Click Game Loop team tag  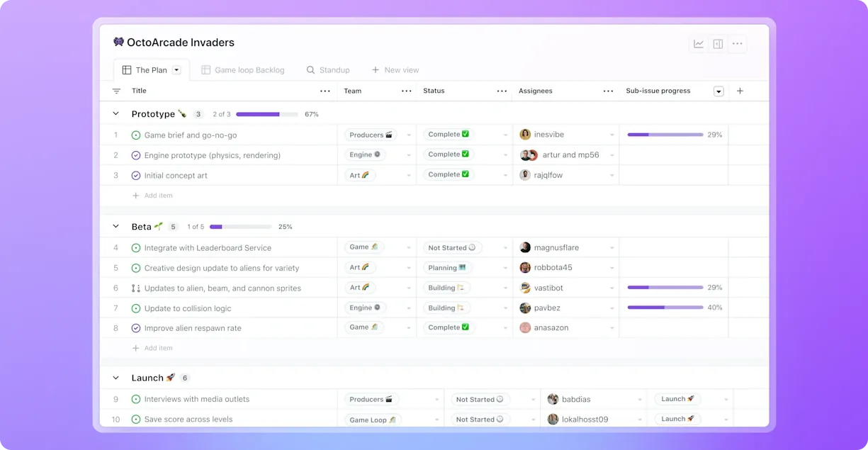[373, 420]
